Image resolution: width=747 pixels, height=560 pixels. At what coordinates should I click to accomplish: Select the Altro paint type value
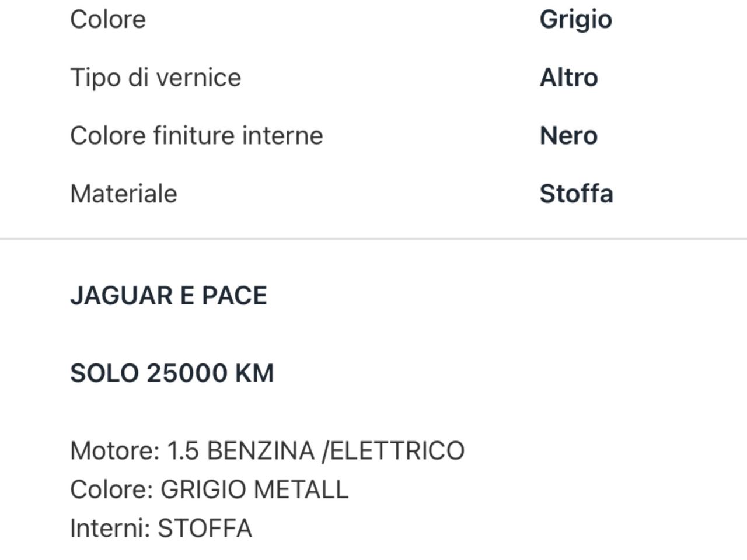click(x=568, y=78)
